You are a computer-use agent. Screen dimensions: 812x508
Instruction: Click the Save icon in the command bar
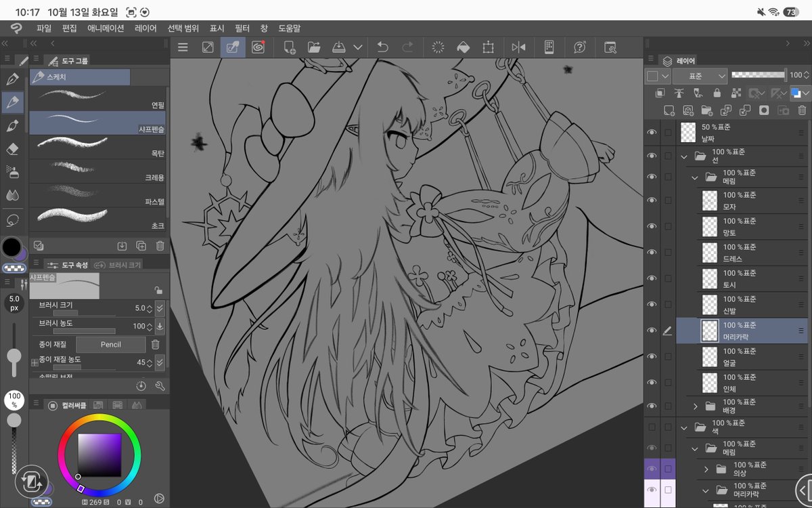[339, 47]
